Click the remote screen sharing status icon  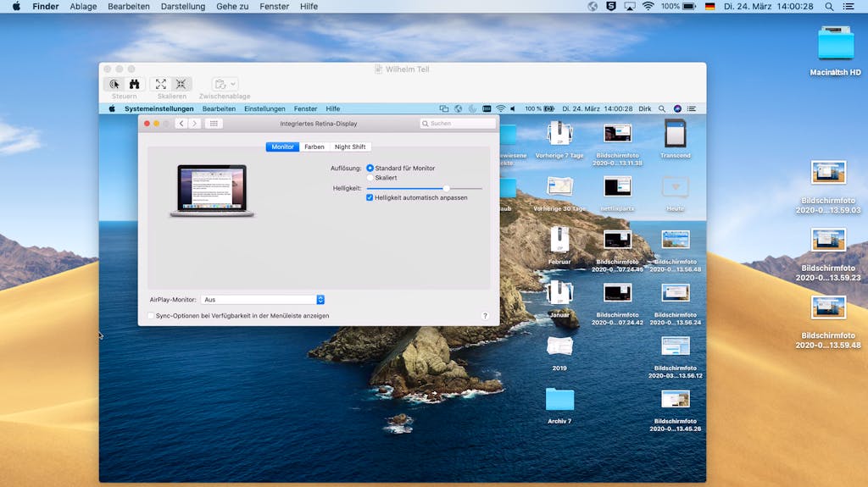(443, 109)
